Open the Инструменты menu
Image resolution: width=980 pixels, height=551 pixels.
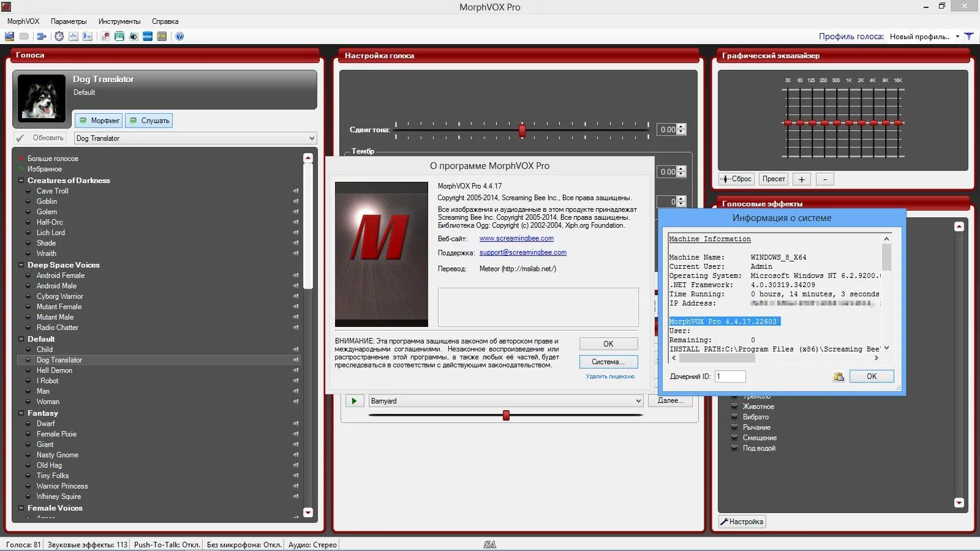[x=119, y=21]
